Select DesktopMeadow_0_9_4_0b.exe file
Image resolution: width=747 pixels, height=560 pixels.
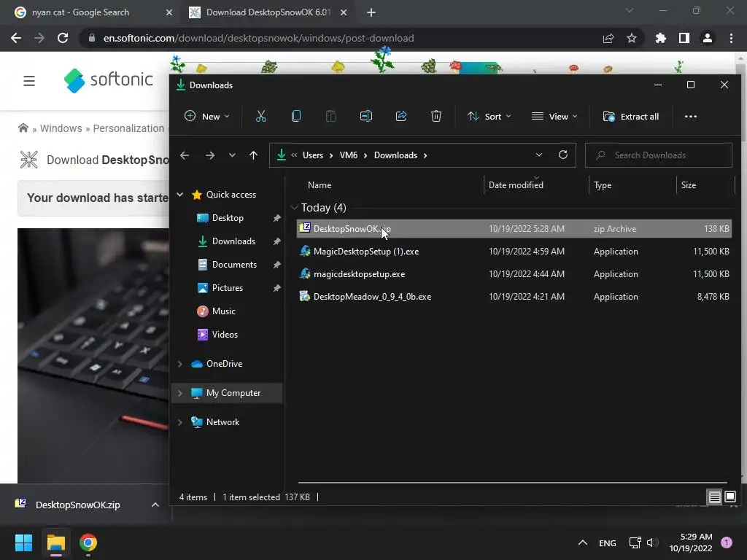[x=514, y=297]
